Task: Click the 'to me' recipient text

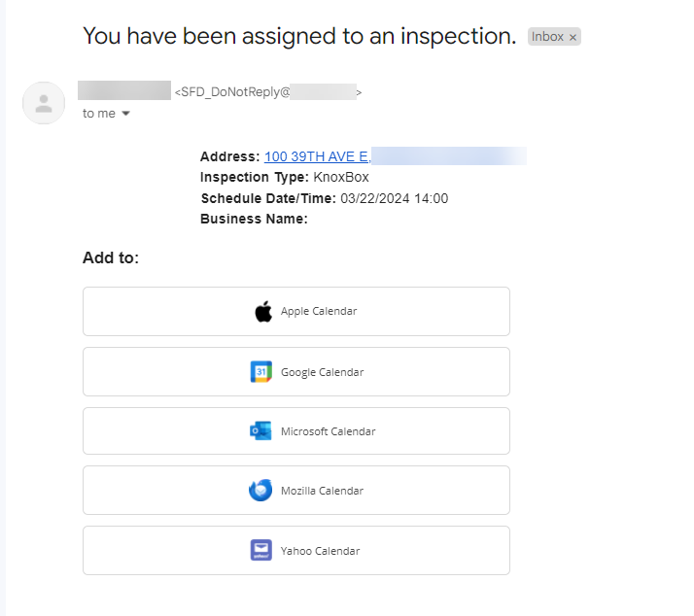Action: click(99, 114)
